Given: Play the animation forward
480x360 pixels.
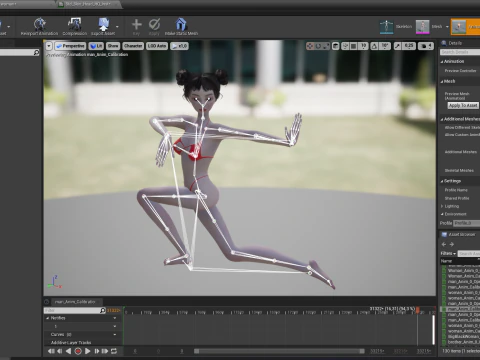Looking at the screenshot, I should coord(88,351).
